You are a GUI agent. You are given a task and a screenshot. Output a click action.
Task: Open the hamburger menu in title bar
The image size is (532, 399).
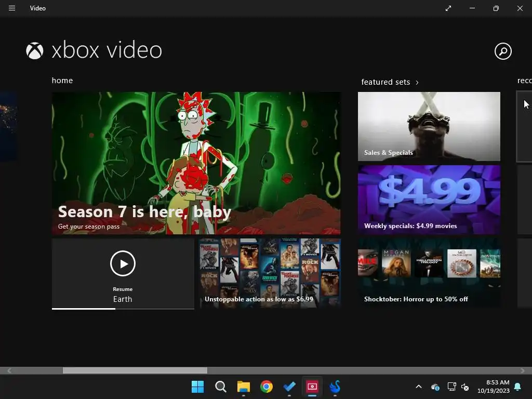[x=12, y=8]
